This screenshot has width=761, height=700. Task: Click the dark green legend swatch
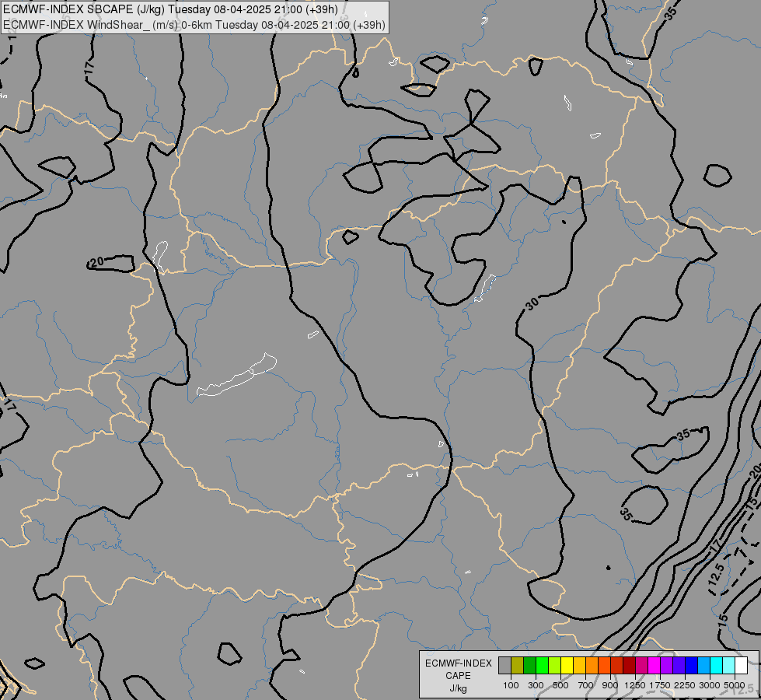coord(529,665)
